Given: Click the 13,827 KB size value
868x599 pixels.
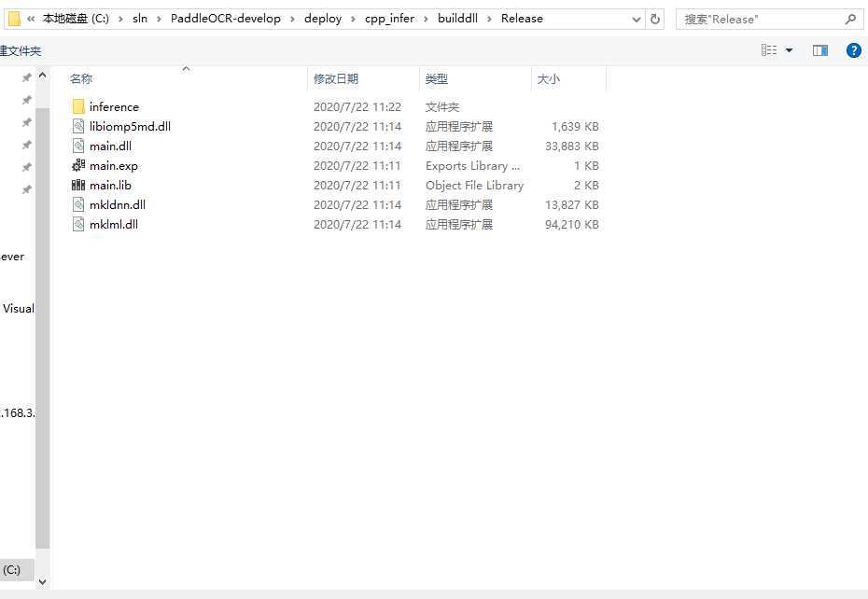Looking at the screenshot, I should (x=572, y=205).
